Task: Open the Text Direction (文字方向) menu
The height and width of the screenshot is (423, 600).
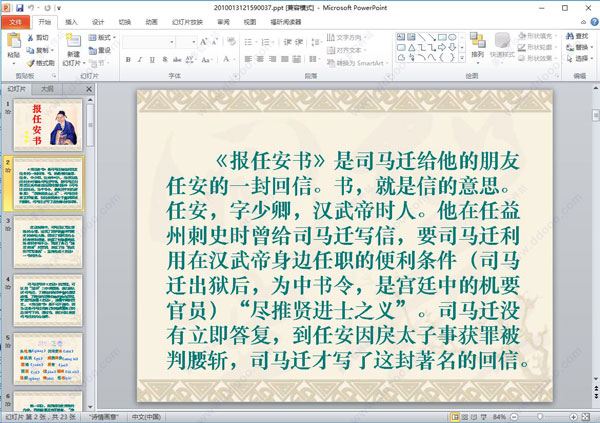Action: pyautogui.click(x=346, y=38)
